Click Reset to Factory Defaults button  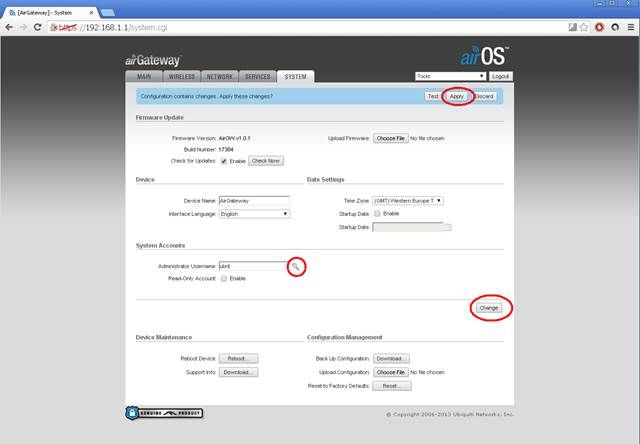click(x=392, y=386)
